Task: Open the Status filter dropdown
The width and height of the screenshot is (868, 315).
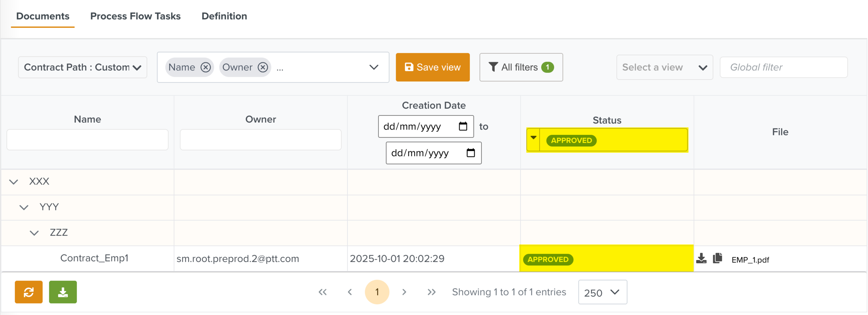Action: click(x=533, y=140)
